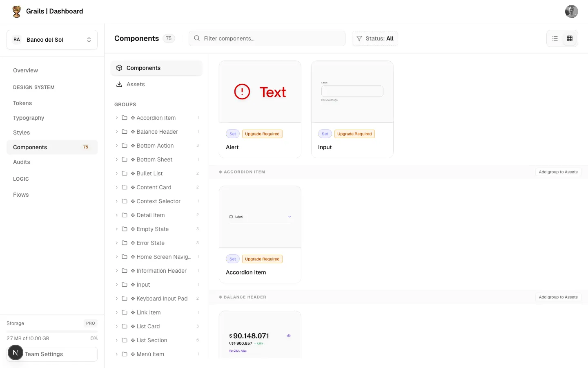The height and width of the screenshot is (368, 588).
Task: Click the folder icon for Information Header group
Action: 125,271
